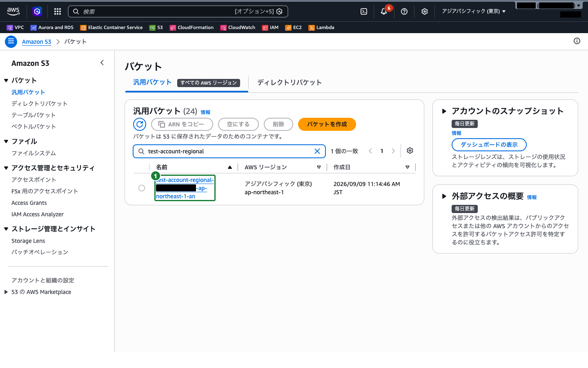Open the info panel icon at top right
Screen dimensions: 588x368
(577, 41)
